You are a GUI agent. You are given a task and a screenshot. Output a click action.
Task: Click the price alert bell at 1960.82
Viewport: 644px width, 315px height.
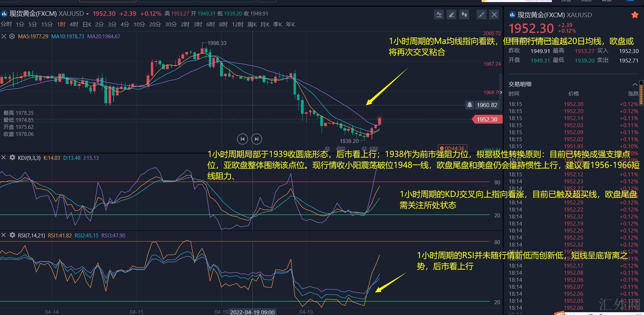click(469, 105)
